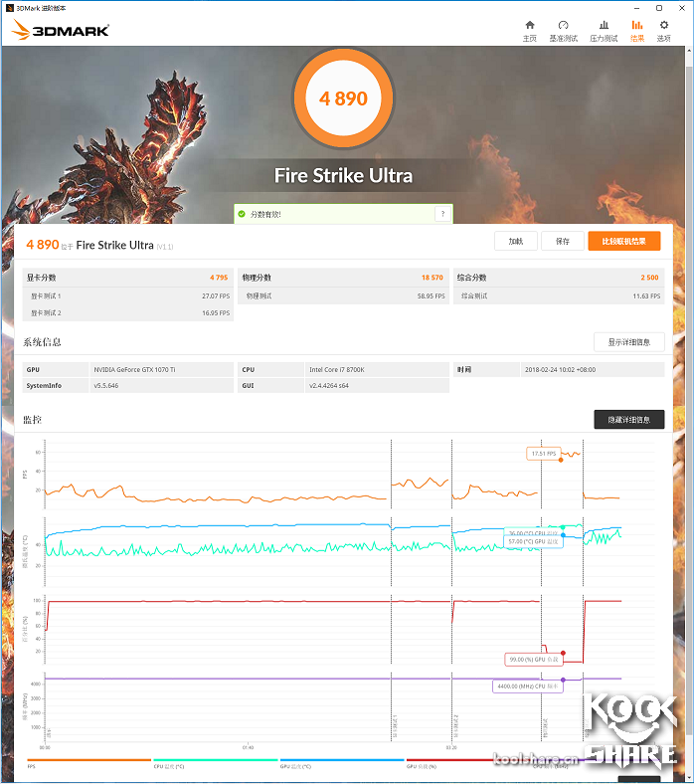The height and width of the screenshot is (784, 694).
Task: Click the 3DMark logo in header
Action: (61, 30)
